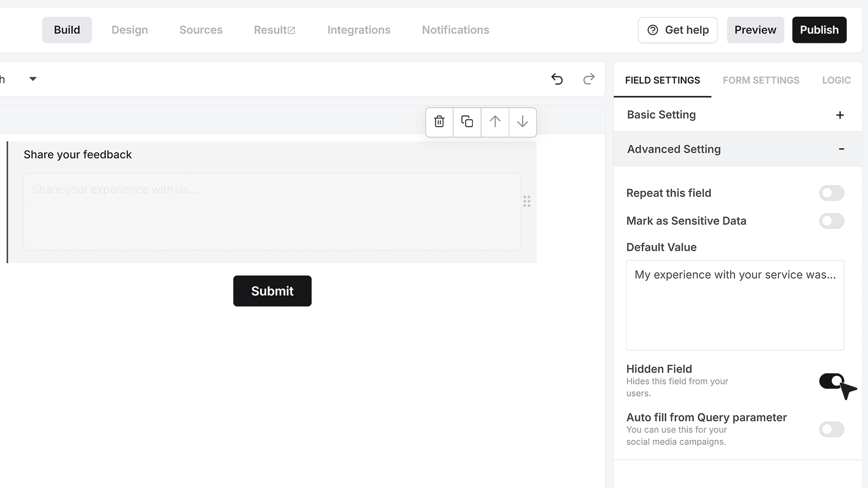Collapse the Advanced Setting section
This screenshot has width=868, height=488.
(737, 149)
